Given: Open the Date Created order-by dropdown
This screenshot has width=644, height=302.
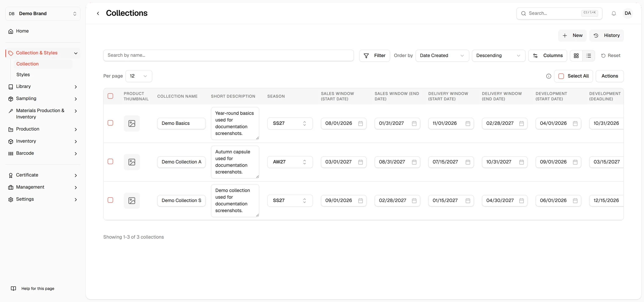Looking at the screenshot, I should (x=442, y=55).
